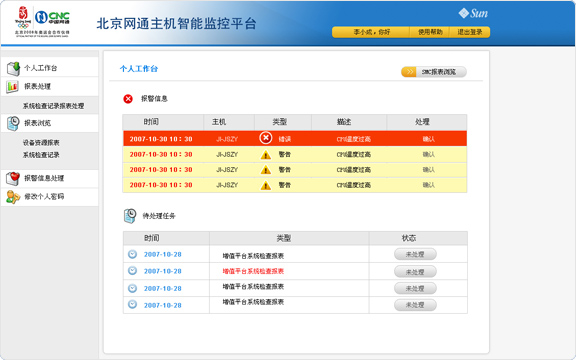Click CPU温度过高 description in the red error row

click(354, 139)
